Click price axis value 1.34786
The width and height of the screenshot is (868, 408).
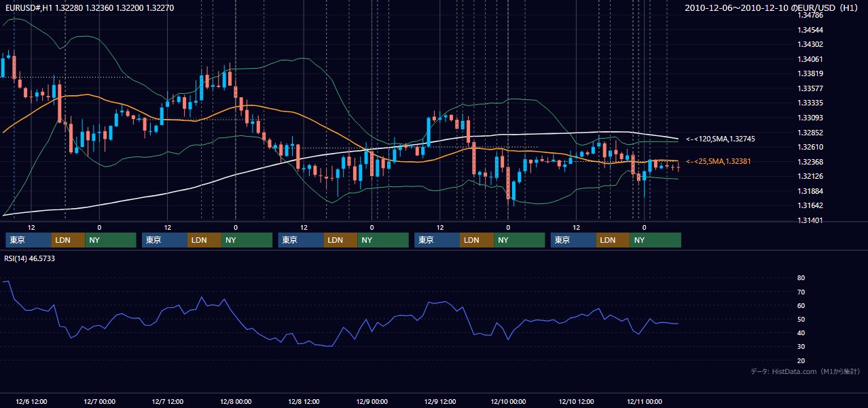tap(810, 15)
